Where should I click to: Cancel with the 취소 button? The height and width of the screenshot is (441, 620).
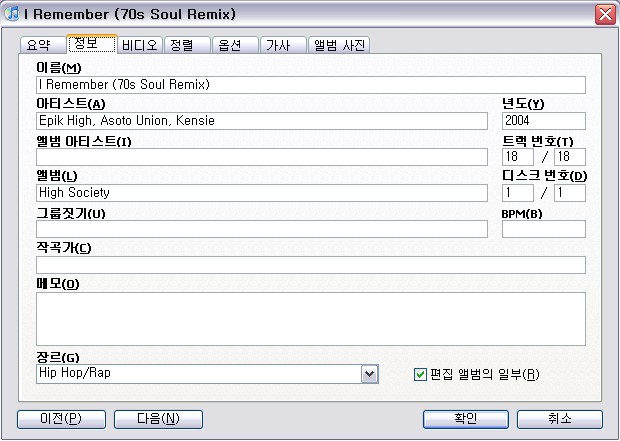(x=560, y=419)
